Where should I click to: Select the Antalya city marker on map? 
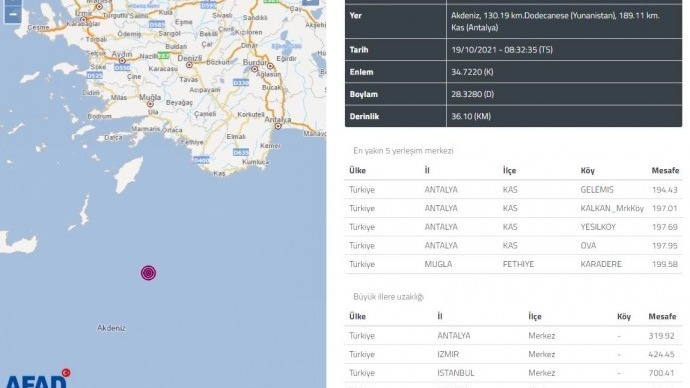click(278, 126)
